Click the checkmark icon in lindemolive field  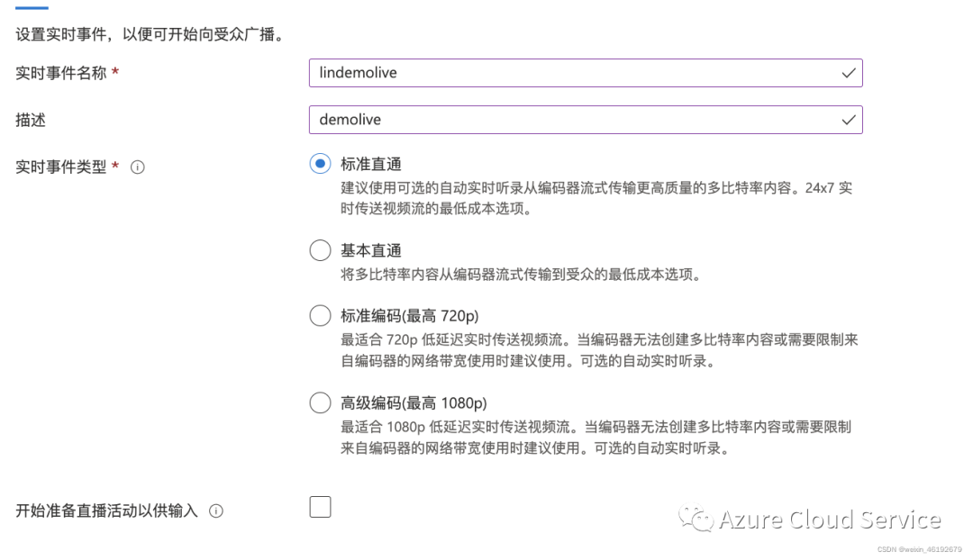(848, 73)
